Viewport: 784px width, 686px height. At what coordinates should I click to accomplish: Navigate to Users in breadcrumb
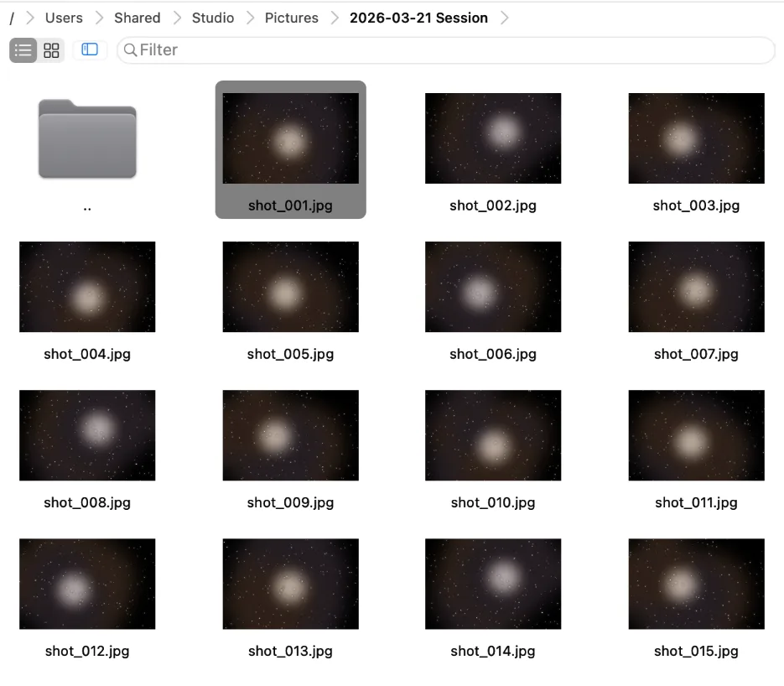(x=64, y=18)
